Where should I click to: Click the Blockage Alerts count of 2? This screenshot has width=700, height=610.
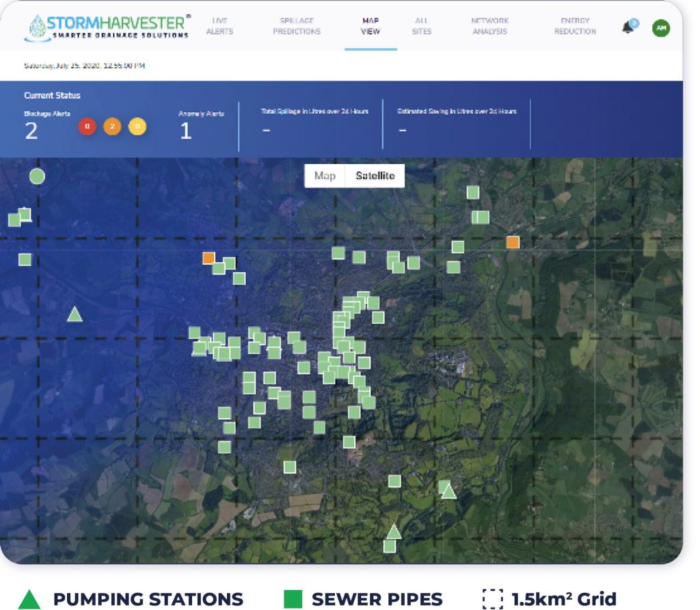(31, 131)
